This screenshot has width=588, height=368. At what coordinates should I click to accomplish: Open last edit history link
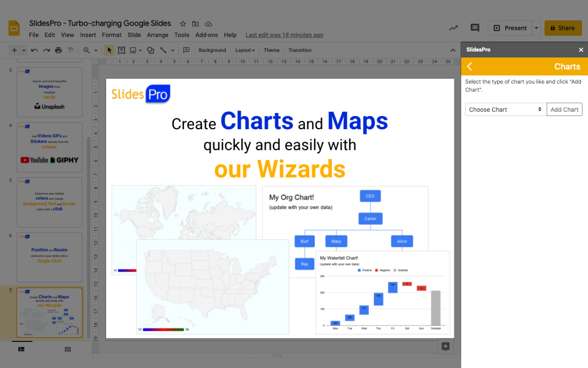point(284,35)
